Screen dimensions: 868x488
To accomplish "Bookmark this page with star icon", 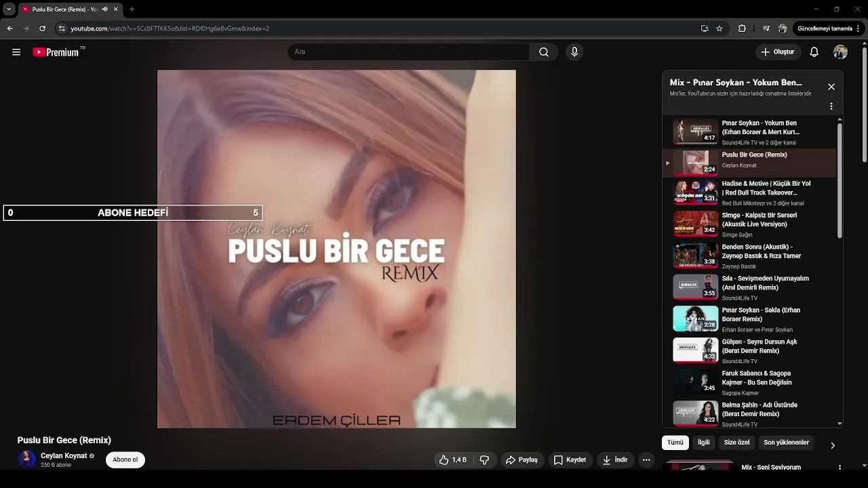I will pos(719,28).
